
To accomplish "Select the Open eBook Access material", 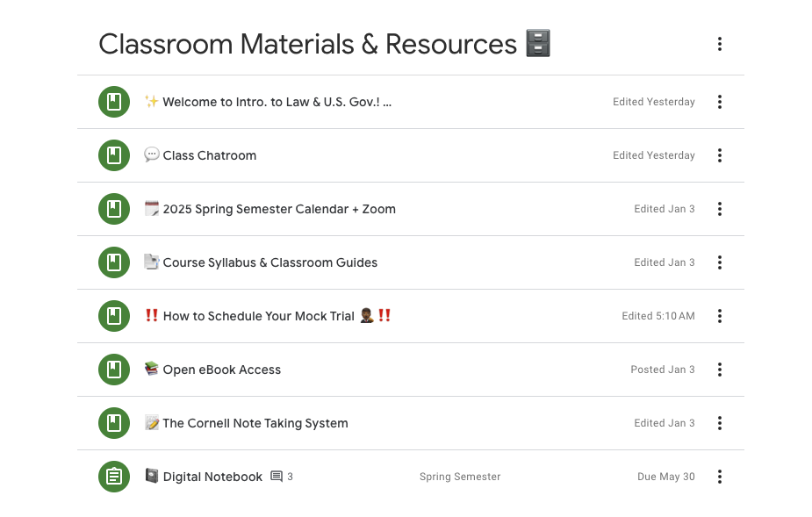I will [x=411, y=370].
